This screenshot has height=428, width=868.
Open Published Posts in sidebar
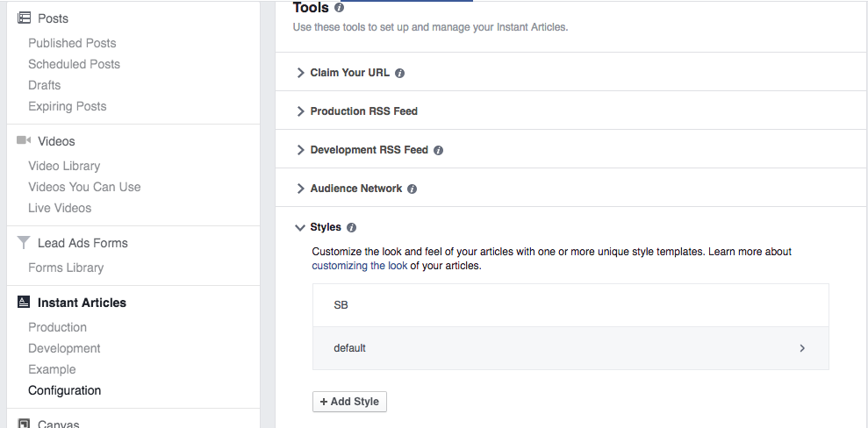pyautogui.click(x=72, y=43)
